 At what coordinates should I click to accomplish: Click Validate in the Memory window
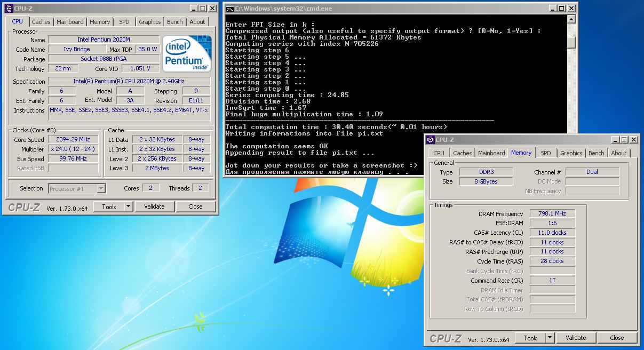576,338
